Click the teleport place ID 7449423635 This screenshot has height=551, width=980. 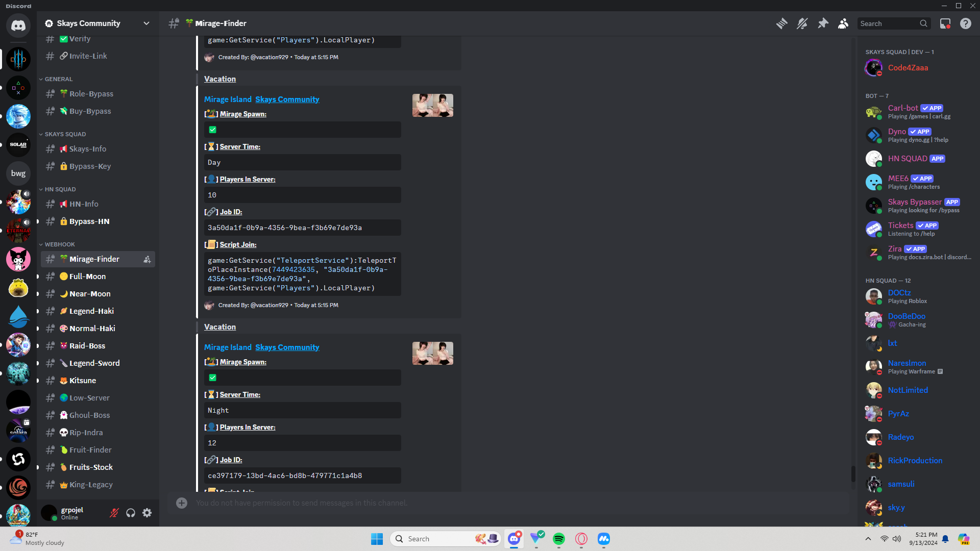click(x=293, y=269)
